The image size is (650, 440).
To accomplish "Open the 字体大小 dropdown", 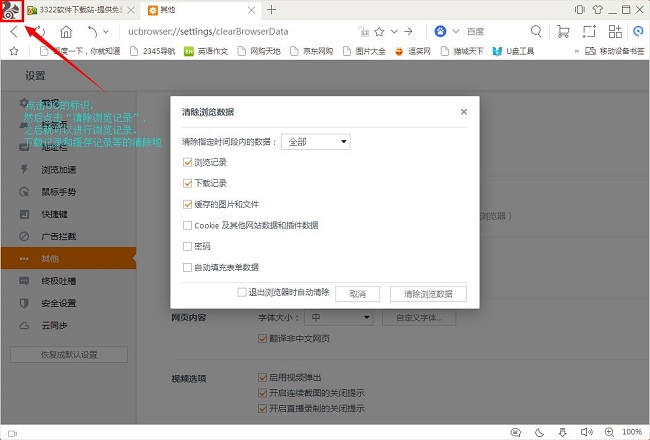I will point(340,318).
